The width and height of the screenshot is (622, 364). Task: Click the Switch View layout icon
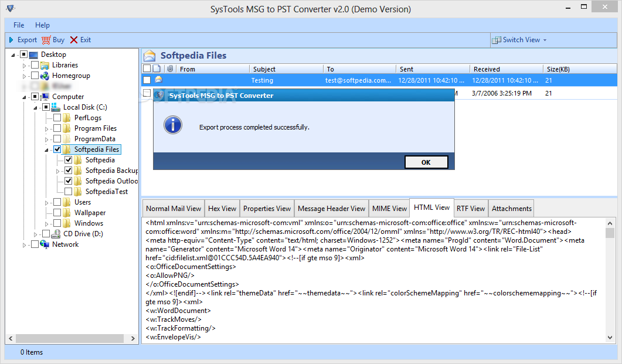click(x=496, y=40)
